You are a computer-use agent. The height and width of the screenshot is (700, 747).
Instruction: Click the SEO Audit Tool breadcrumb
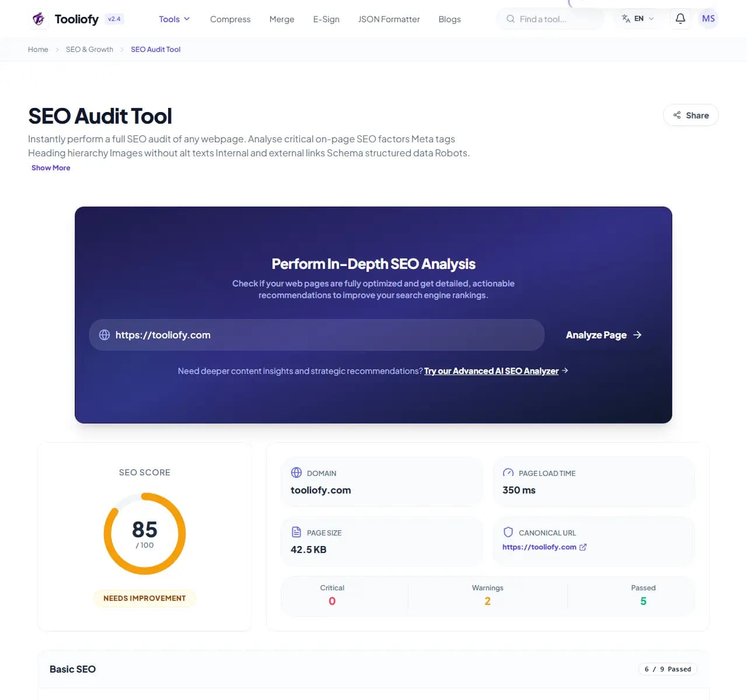pos(156,50)
